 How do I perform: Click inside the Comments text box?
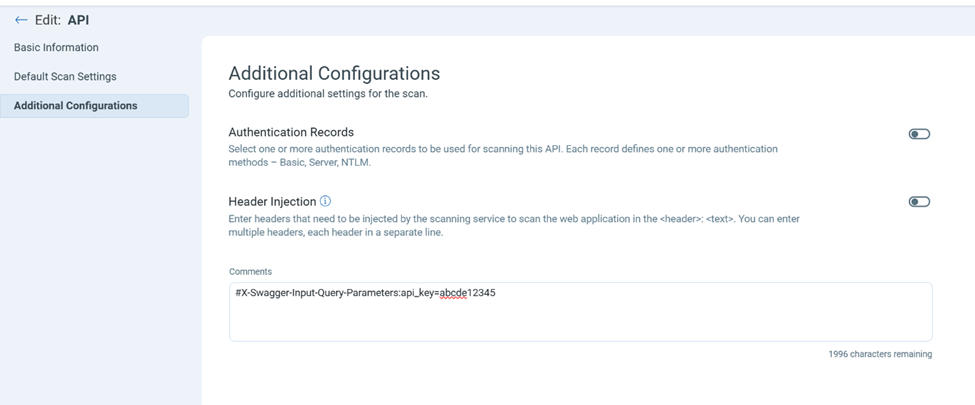click(580, 312)
